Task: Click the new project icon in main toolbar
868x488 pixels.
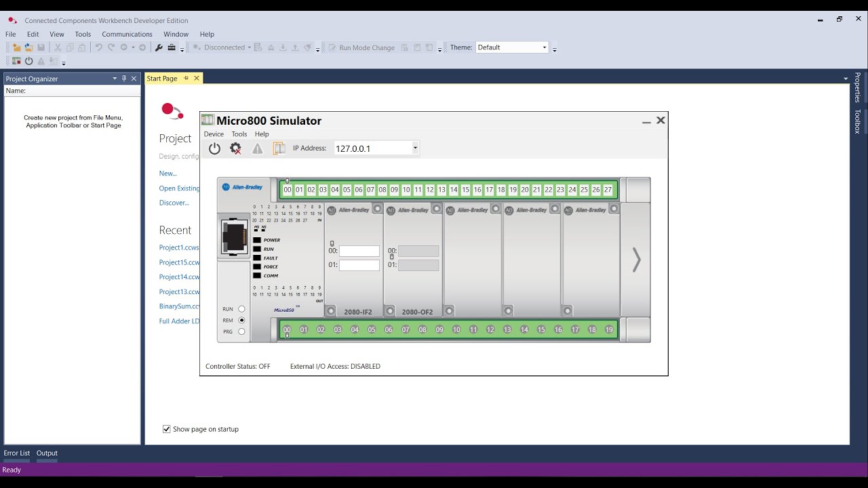Action: point(16,47)
